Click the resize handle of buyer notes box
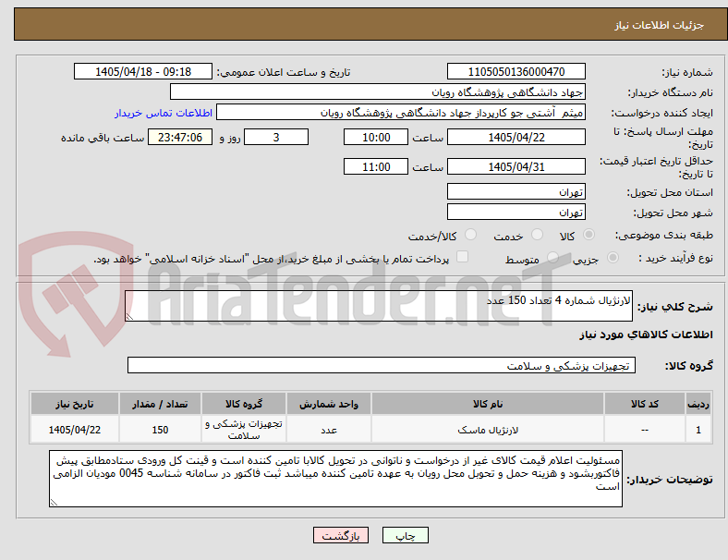This screenshot has width=728, height=560. pyautogui.click(x=54, y=503)
